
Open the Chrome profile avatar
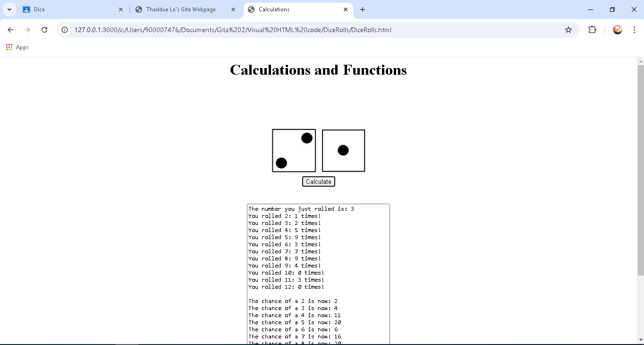[x=618, y=30]
